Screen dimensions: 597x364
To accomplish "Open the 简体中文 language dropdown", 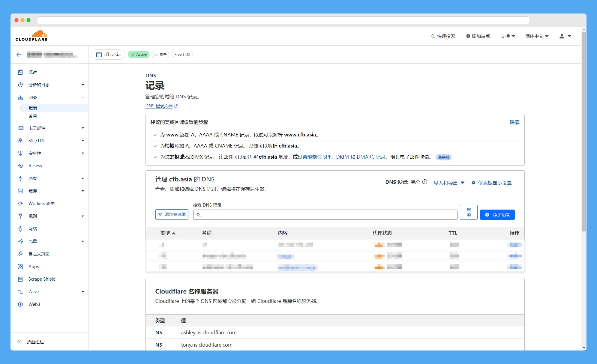I will point(537,36).
